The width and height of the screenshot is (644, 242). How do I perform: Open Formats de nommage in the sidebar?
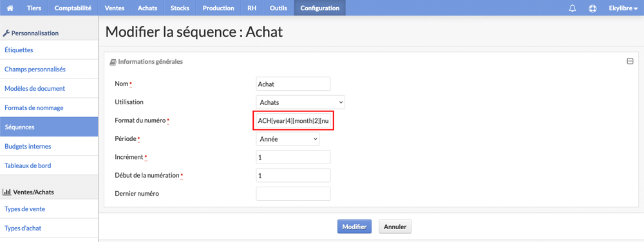point(49,108)
